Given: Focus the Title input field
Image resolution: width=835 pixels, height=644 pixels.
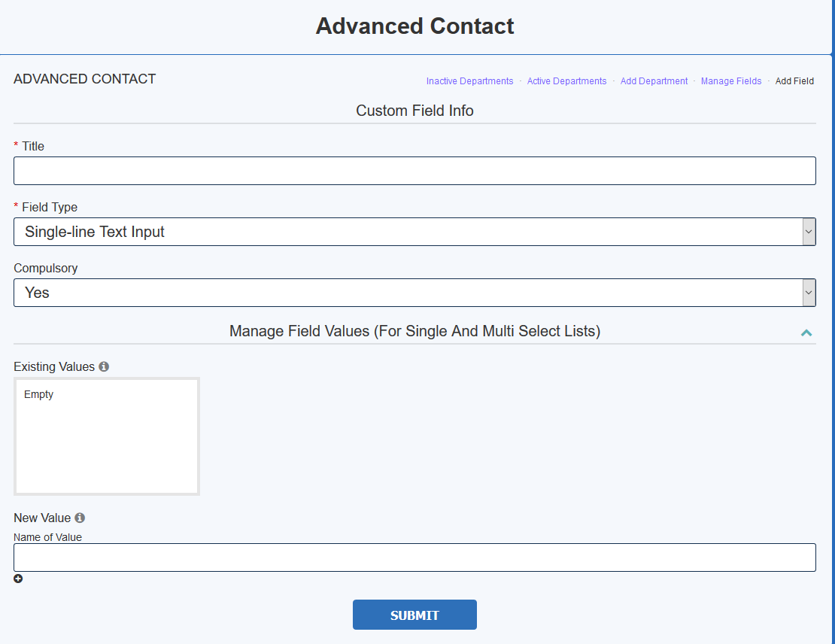Looking at the screenshot, I should point(414,171).
